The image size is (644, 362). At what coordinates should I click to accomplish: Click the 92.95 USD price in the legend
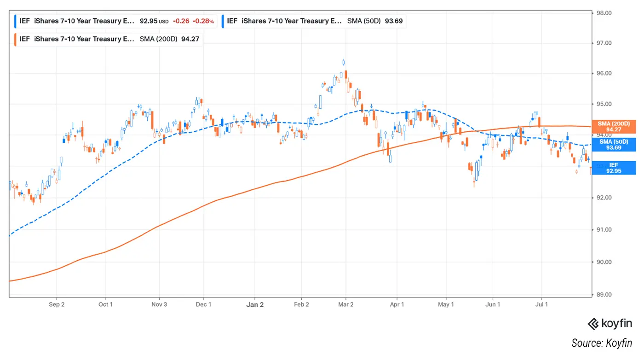(154, 21)
